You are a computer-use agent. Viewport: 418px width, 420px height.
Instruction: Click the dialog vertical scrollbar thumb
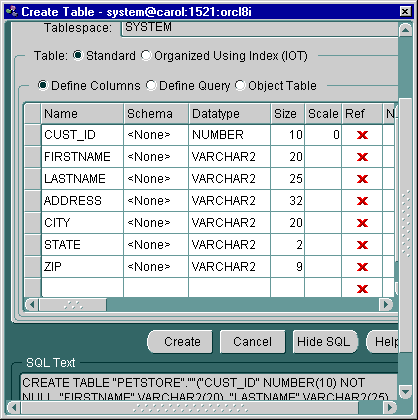pyautogui.click(x=406, y=225)
